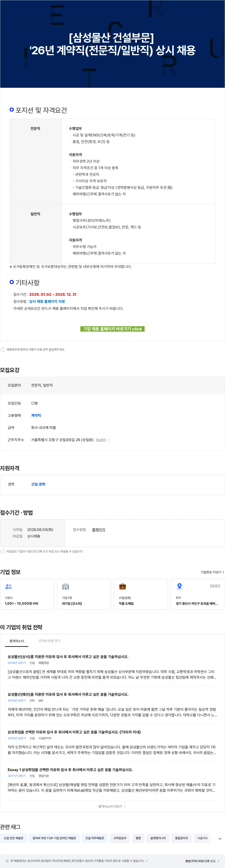The width and height of the screenshot is (225, 868).
Task: Click the 대기업 (코스피) company type value
Action: pyautogui.click(x=72, y=604)
